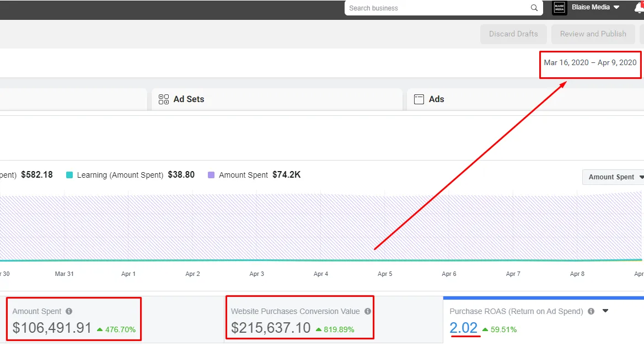Expand the Blaise Media account dropdown

click(x=616, y=8)
